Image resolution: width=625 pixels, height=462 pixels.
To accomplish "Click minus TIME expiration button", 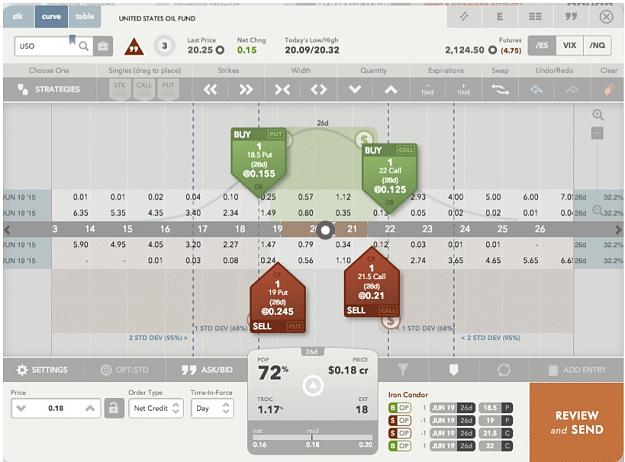I will coord(427,90).
